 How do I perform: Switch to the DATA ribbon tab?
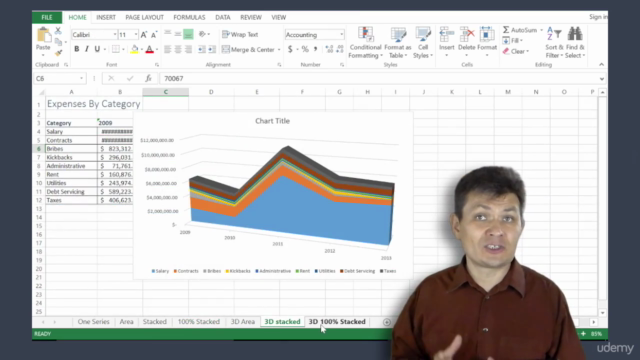click(223, 18)
